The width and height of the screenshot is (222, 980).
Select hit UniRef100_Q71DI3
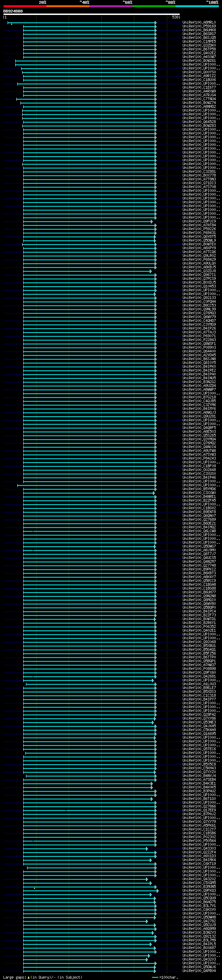click(x=199, y=183)
